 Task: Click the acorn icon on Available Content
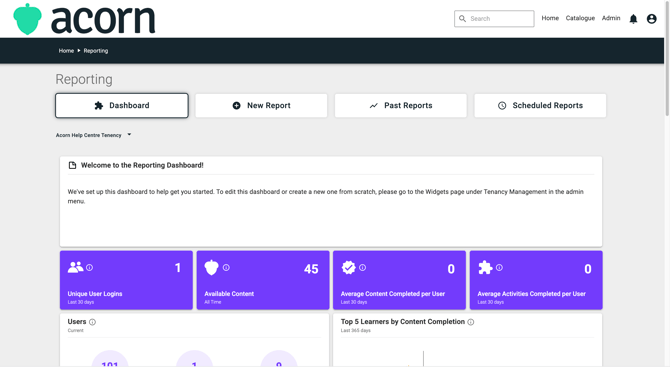(212, 267)
